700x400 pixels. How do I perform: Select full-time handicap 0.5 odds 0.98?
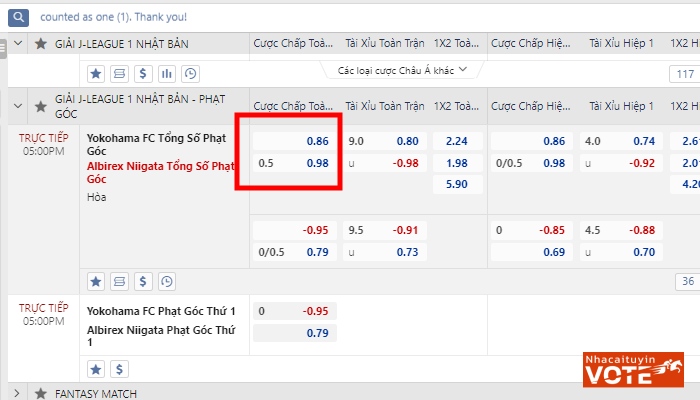(295, 163)
